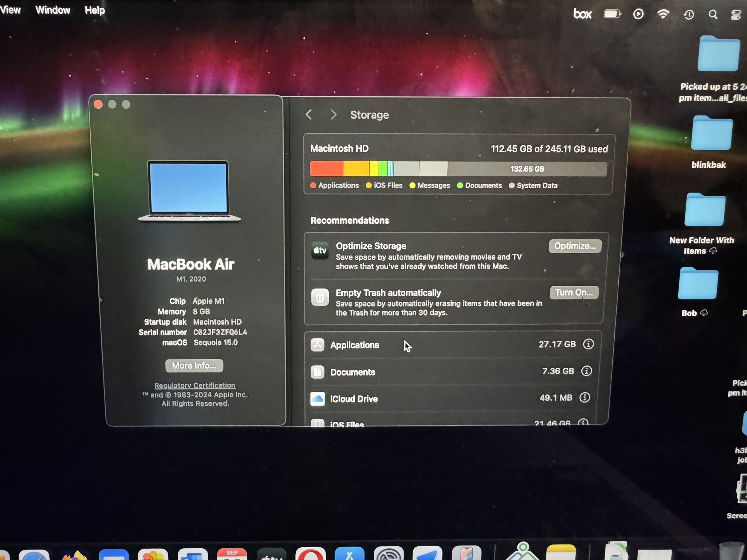This screenshot has height=560, width=747.
Task: Click the macOS Sequoia 15.0 value
Action: point(216,343)
